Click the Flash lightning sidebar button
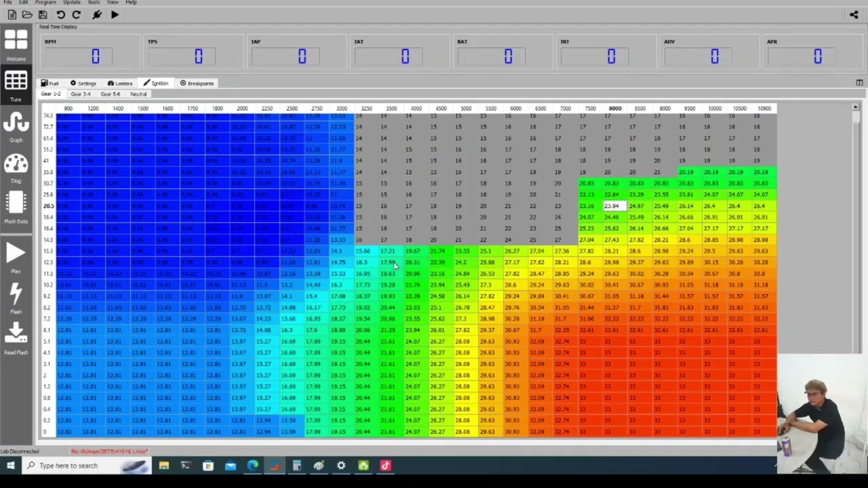Viewport: 868px width, 488px height. point(16,298)
